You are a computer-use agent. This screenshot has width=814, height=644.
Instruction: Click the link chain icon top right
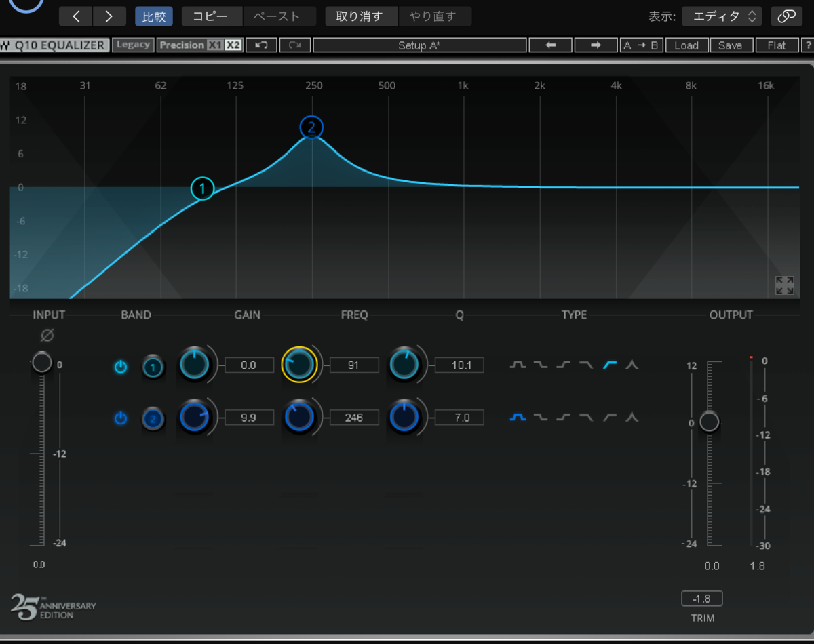786,16
